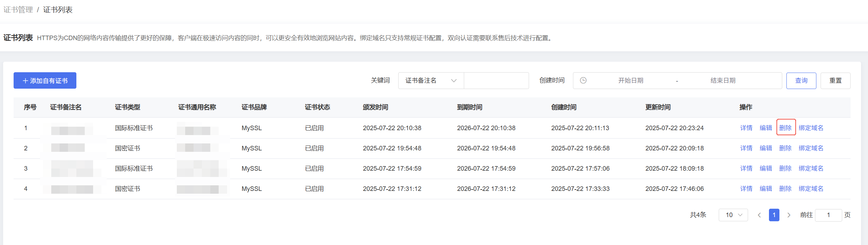This screenshot has width=868, height=245.
Task: Select the 开始日期 start date field
Action: (x=631, y=81)
